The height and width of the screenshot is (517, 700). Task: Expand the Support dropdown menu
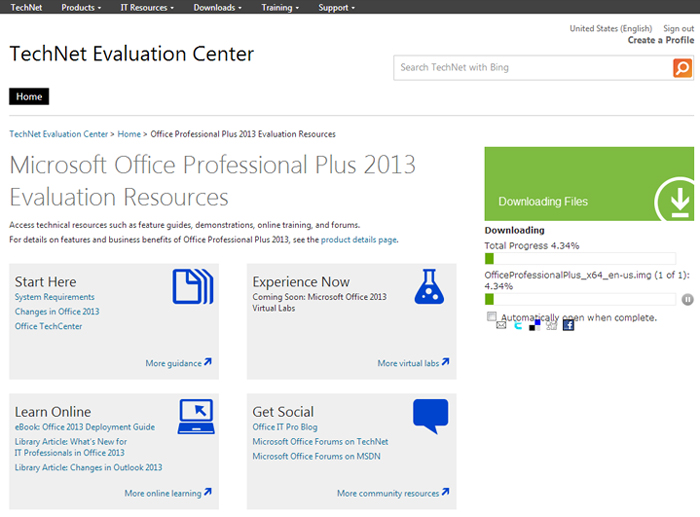(336, 8)
